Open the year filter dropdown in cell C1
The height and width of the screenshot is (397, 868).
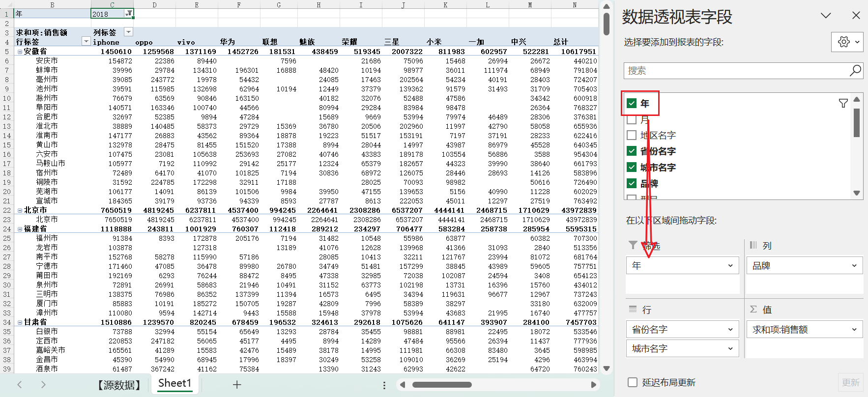coord(128,14)
